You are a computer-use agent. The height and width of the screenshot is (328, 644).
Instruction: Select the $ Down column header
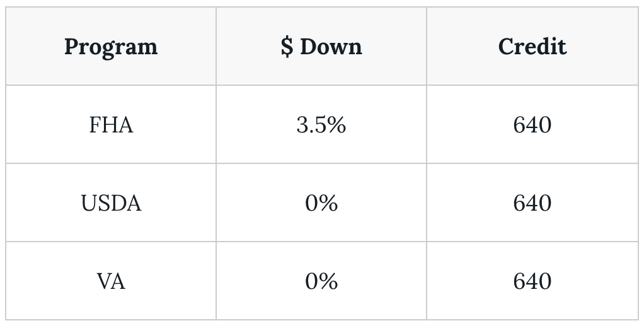point(321,46)
